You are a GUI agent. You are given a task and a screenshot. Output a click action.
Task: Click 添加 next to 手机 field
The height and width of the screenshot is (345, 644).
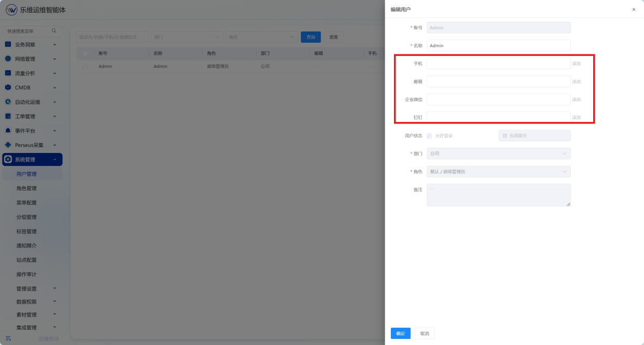pos(576,64)
